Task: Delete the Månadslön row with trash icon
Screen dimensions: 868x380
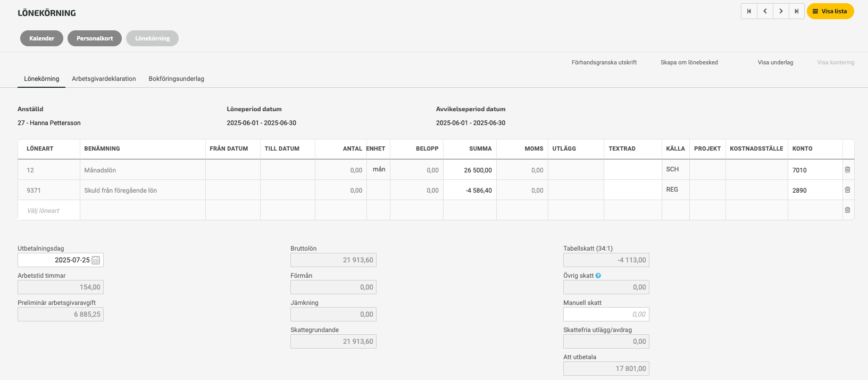Action: (x=847, y=169)
